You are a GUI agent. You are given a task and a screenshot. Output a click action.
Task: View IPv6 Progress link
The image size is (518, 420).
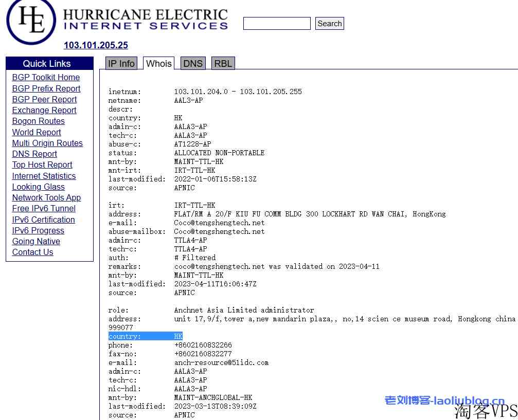38,230
